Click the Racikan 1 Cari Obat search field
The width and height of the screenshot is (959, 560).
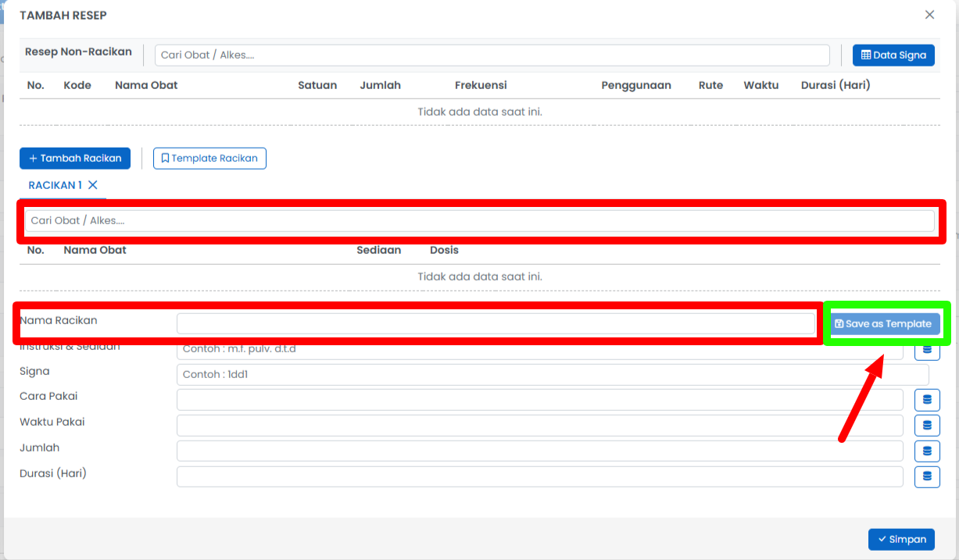point(480,221)
